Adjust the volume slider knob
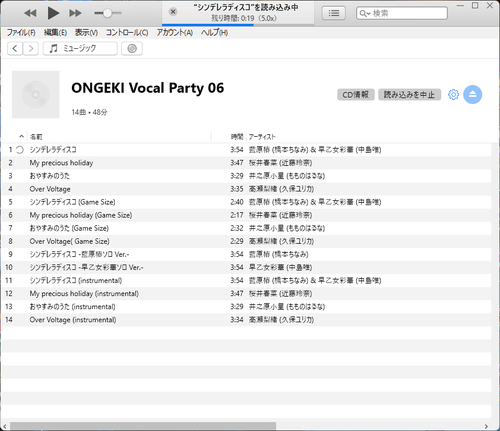The width and height of the screenshot is (500, 431). [x=107, y=13]
